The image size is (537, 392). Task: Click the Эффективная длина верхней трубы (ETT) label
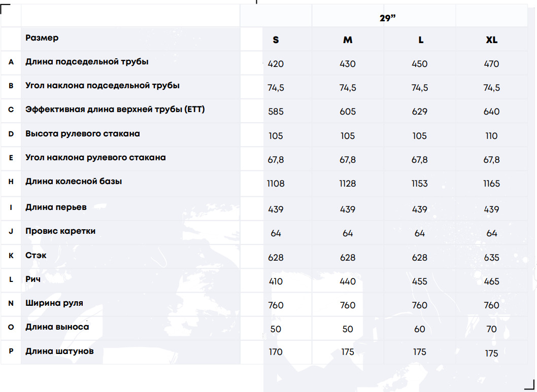coord(115,110)
